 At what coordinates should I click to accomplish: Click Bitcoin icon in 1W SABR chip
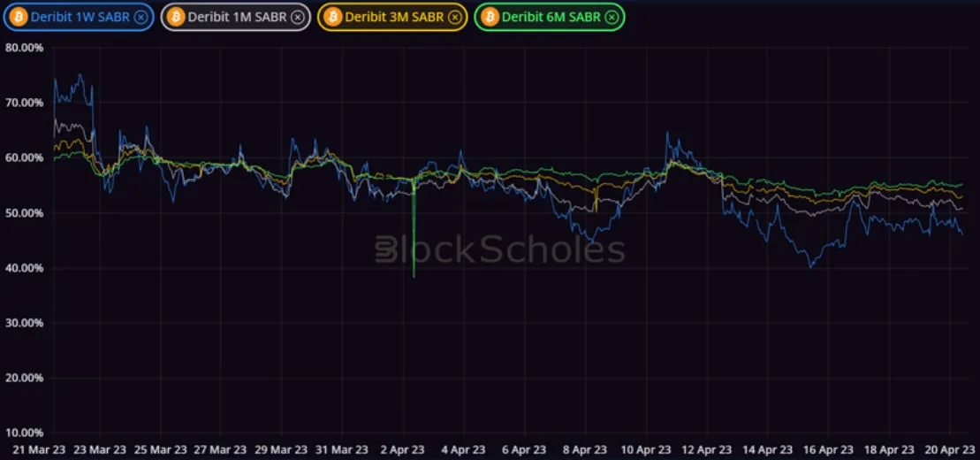pyautogui.click(x=19, y=17)
